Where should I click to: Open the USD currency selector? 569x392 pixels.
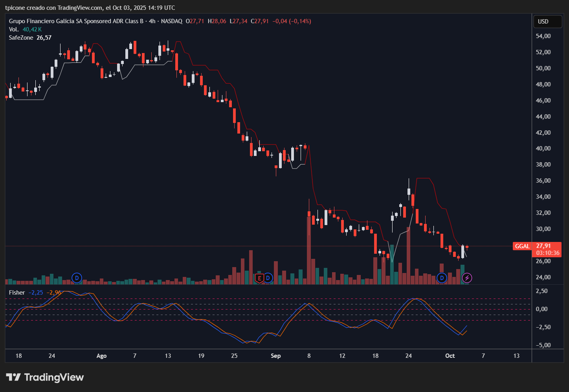tap(547, 22)
